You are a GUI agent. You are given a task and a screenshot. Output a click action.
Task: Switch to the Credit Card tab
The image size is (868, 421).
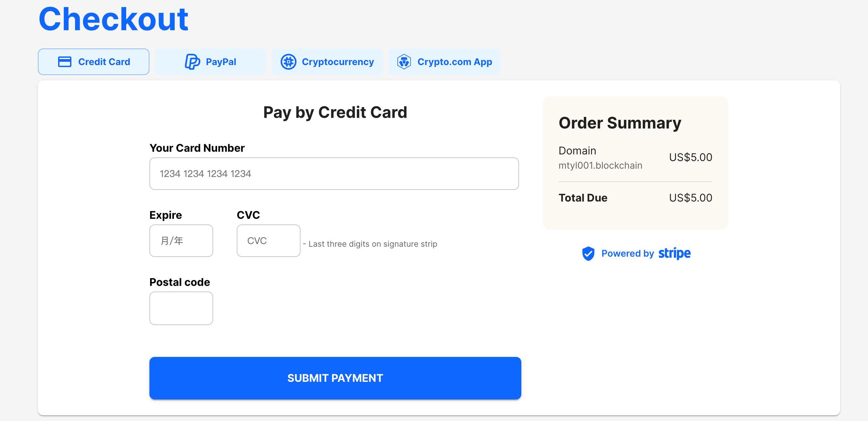pyautogui.click(x=94, y=62)
